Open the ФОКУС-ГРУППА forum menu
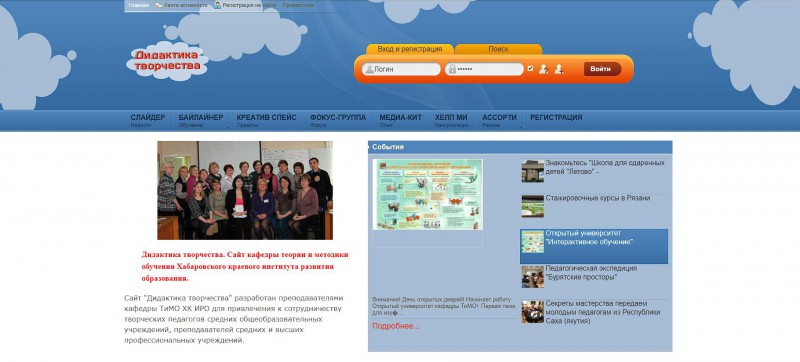 tap(338, 120)
